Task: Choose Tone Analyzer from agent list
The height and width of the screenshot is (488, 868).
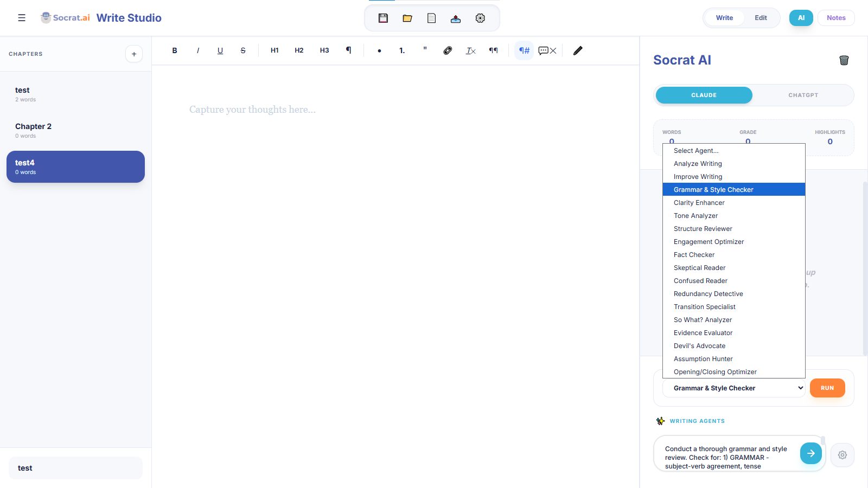Action: 695,216
